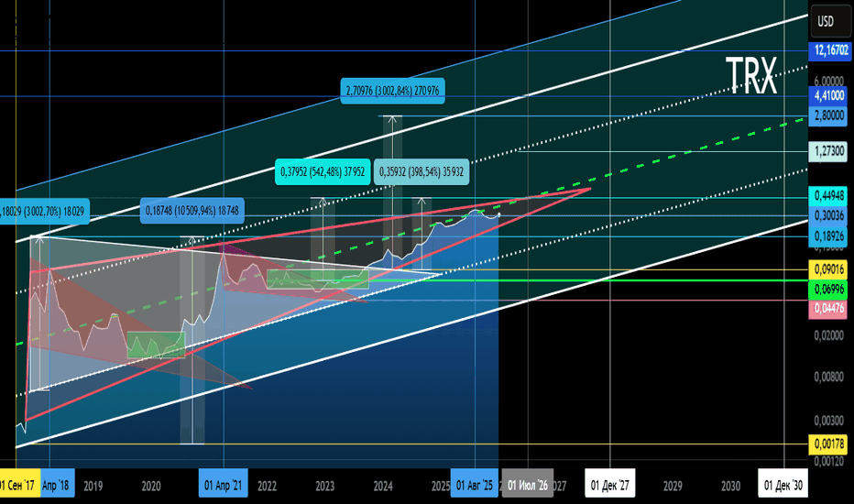
Task: Select the pink 0,04476 price label
Action: 829,309
